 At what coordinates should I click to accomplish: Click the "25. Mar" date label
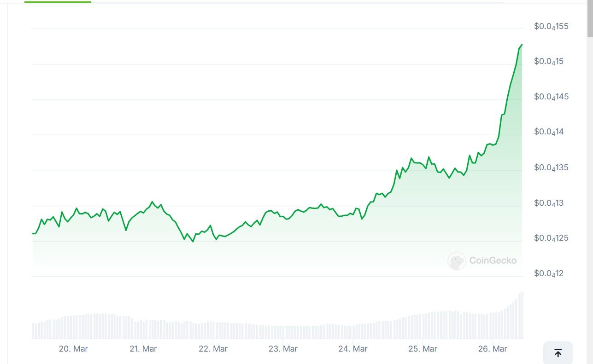(x=423, y=349)
